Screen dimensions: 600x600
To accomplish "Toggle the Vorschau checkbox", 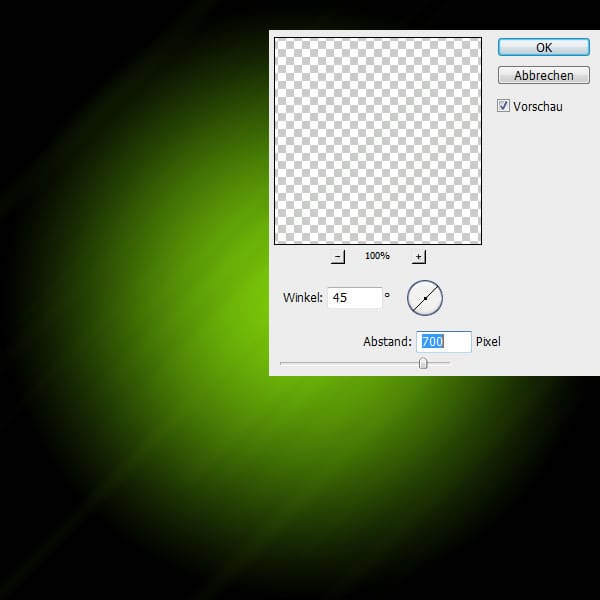I will [503, 106].
